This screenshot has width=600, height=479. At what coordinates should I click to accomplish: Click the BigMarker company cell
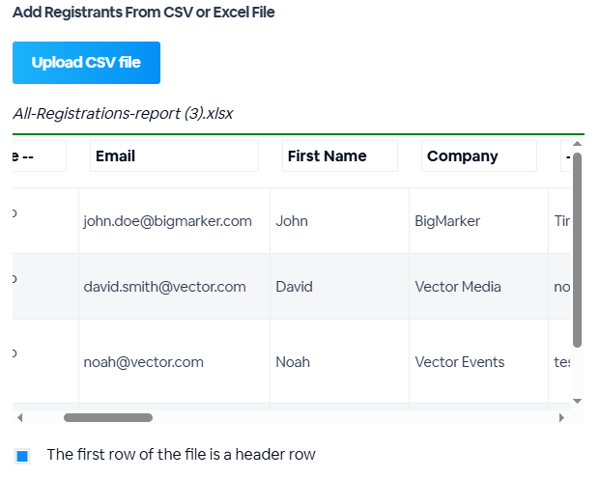tap(447, 221)
